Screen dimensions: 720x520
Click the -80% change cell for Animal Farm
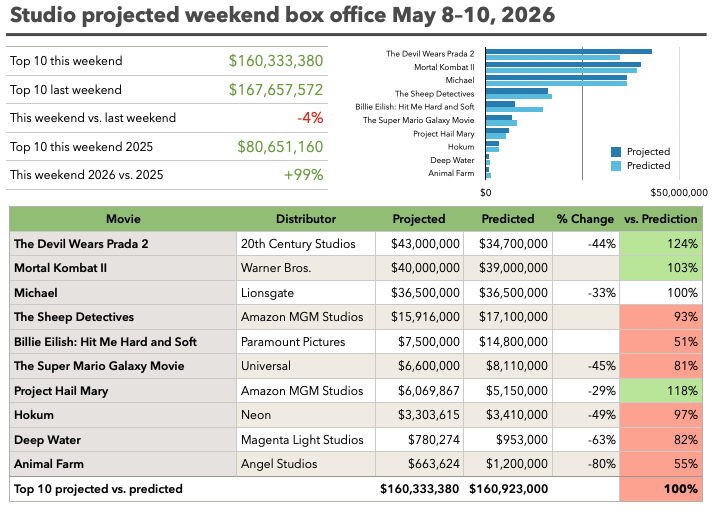[586, 464]
